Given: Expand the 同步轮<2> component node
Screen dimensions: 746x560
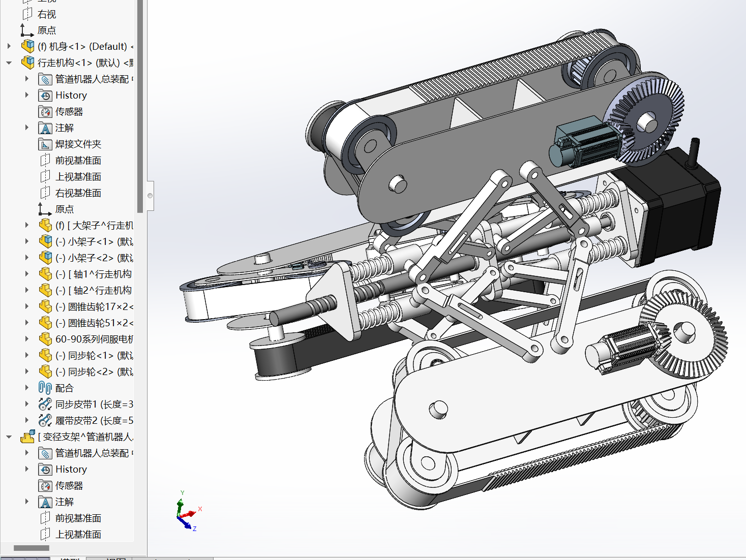Looking at the screenshot, I should pos(27,371).
